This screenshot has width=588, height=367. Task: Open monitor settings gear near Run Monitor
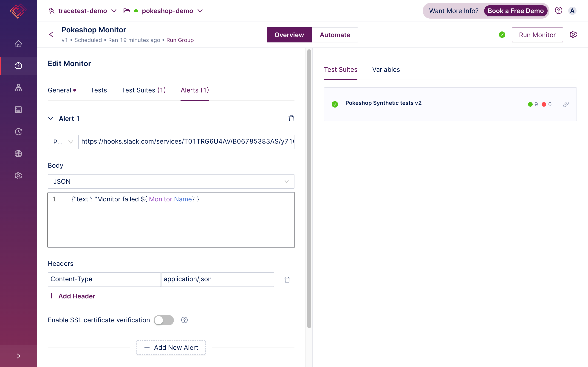tap(573, 34)
